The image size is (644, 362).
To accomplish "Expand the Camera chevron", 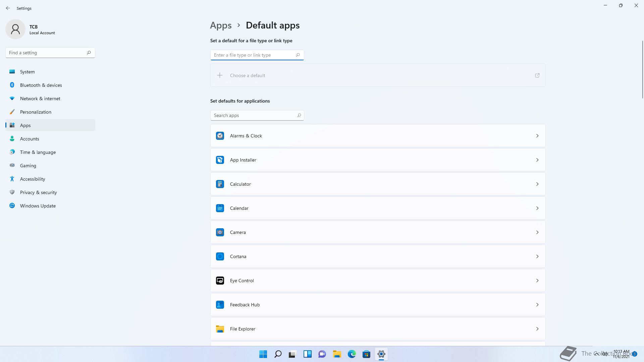I will pyautogui.click(x=537, y=232).
